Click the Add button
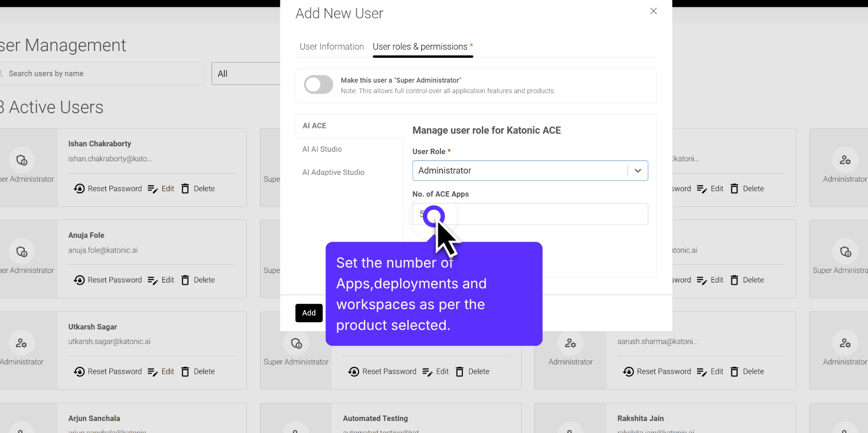The height and width of the screenshot is (433, 868). pyautogui.click(x=309, y=313)
